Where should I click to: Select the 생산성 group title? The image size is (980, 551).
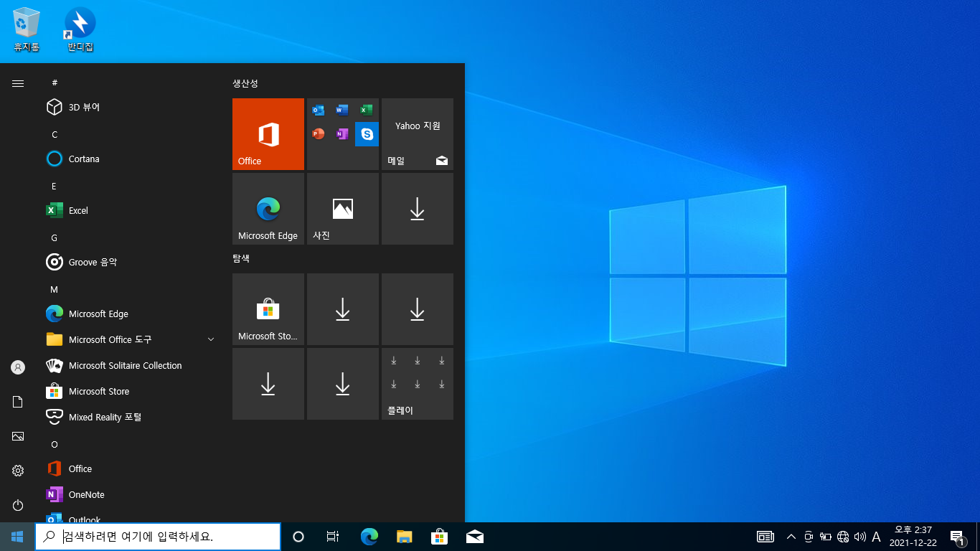pos(245,83)
